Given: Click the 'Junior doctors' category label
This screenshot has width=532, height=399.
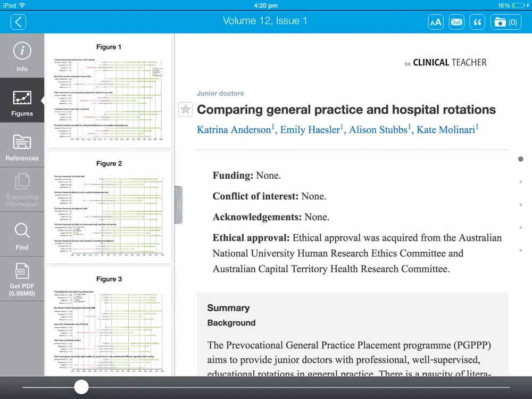Looking at the screenshot, I should click(220, 93).
